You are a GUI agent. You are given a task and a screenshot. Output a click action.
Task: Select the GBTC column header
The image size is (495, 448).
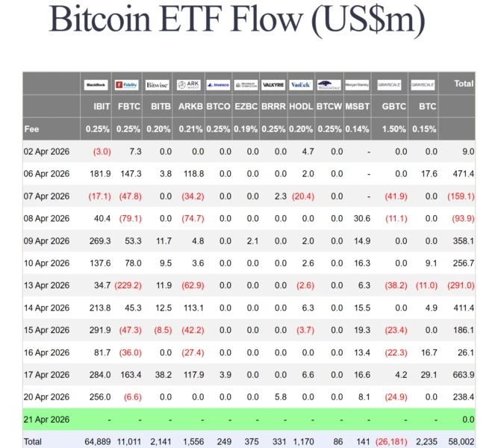pos(394,107)
